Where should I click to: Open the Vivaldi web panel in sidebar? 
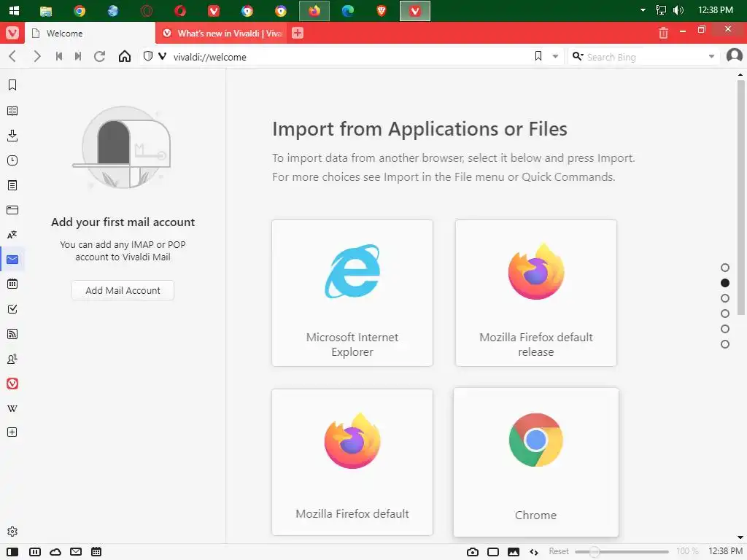12,384
